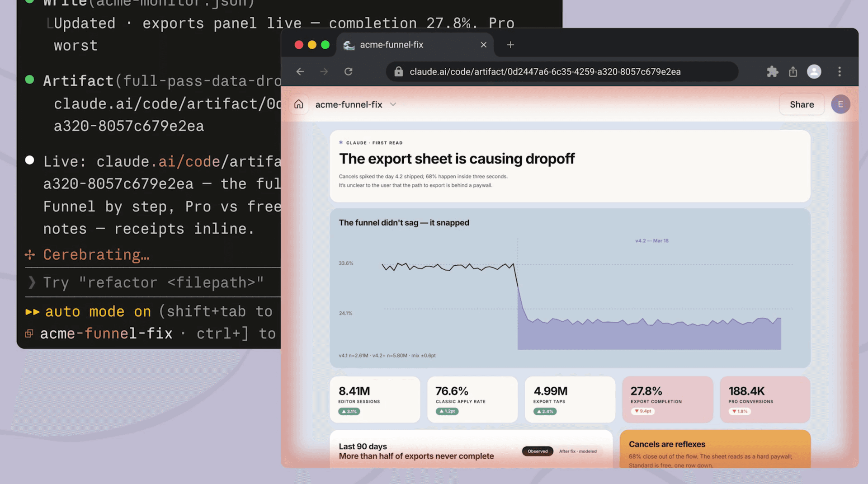Click the 76.6% Classic Apply Rate card

tap(472, 399)
